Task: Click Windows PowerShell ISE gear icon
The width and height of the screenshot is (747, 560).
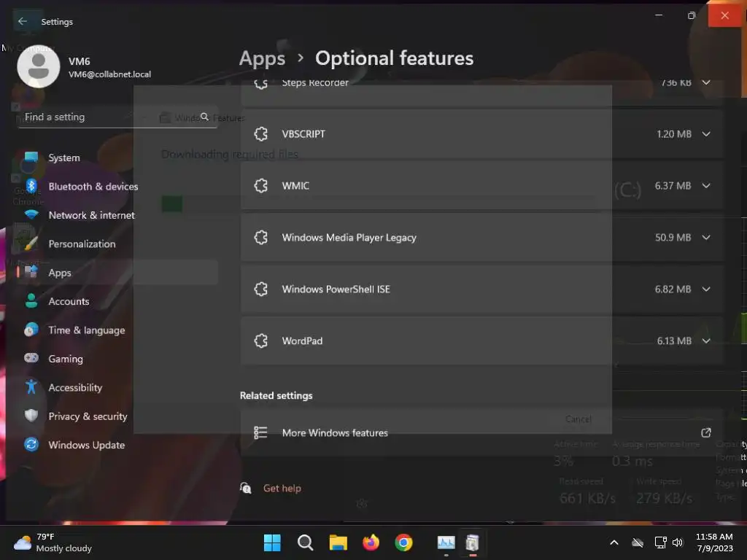Action: (x=261, y=289)
